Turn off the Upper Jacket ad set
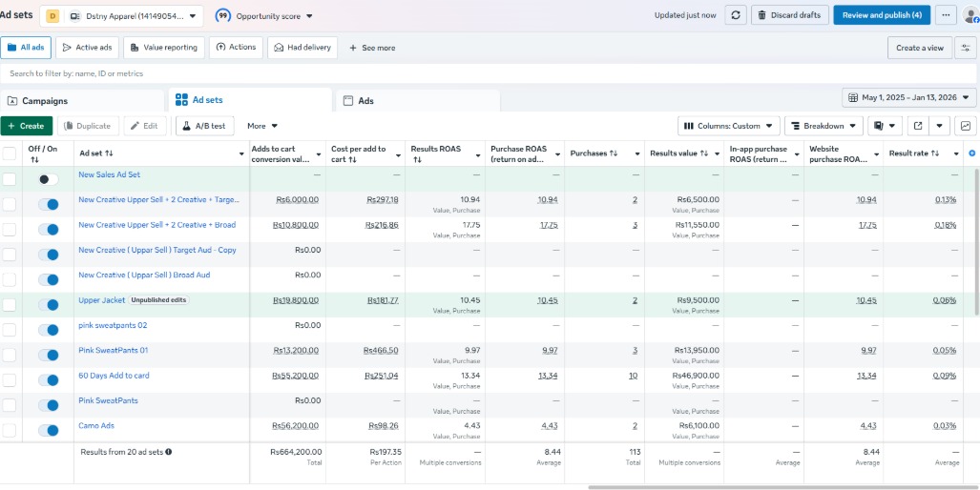This screenshot has width=980, height=490. point(48,305)
